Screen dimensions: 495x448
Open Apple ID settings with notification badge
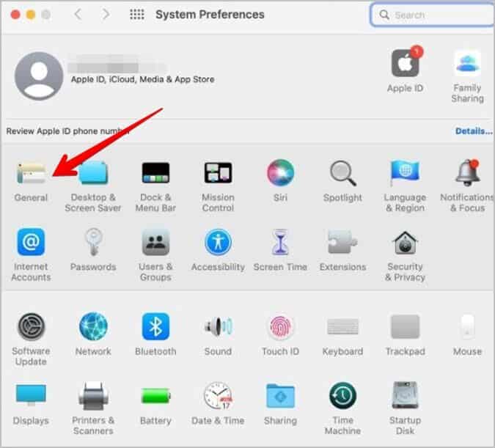pos(405,66)
